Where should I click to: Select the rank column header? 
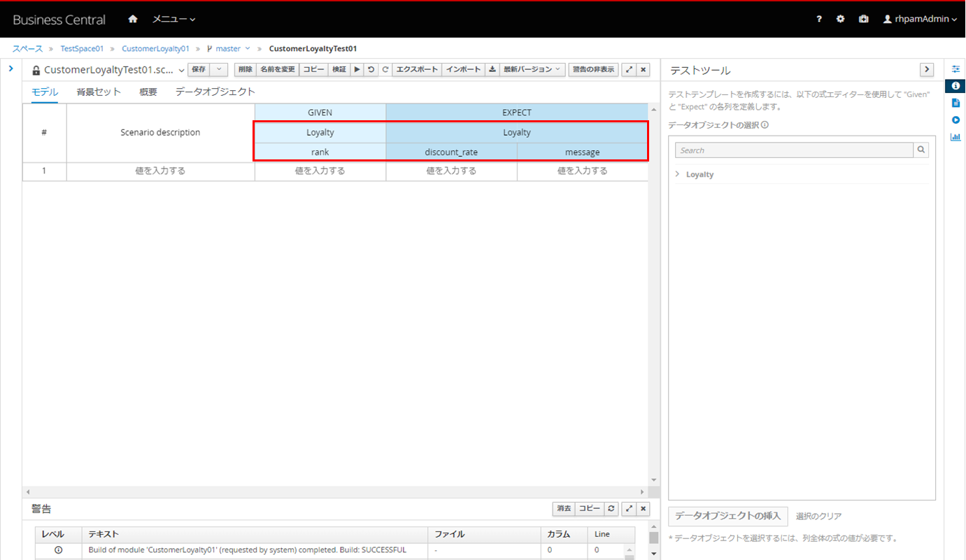(320, 152)
